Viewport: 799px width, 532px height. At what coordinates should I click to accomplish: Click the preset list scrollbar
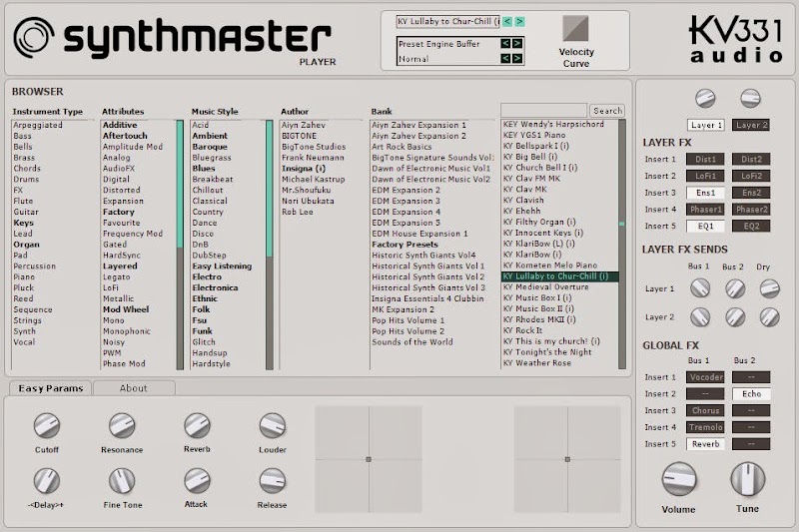pyautogui.click(x=621, y=245)
